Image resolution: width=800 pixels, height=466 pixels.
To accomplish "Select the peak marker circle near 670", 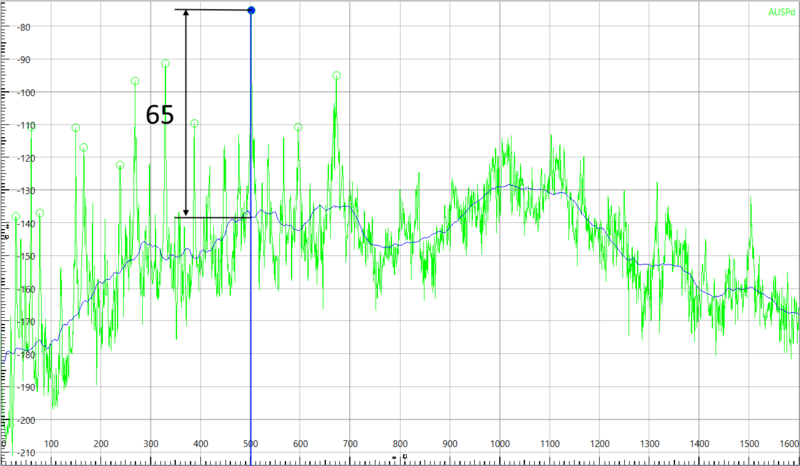I will tap(336, 76).
